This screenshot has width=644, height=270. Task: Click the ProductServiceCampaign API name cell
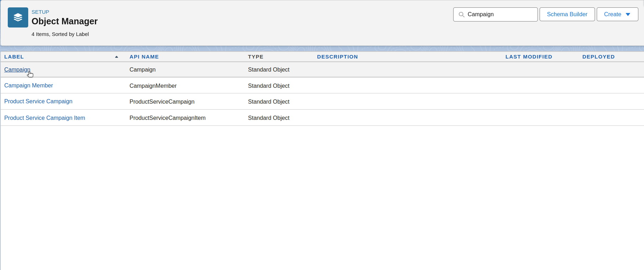(x=162, y=102)
